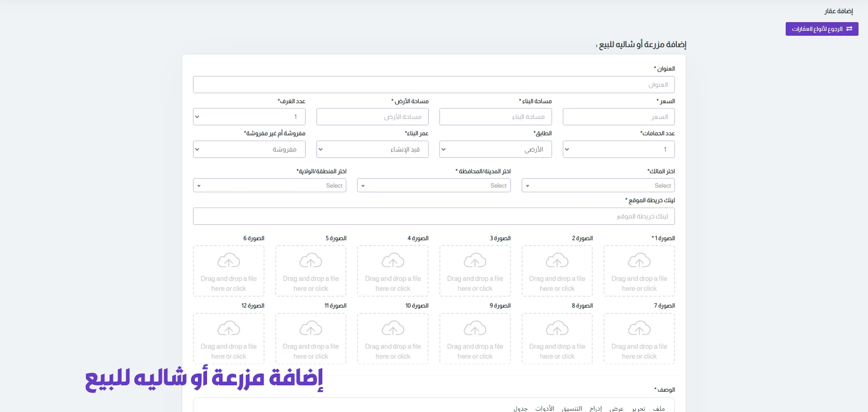Click the upload cloud icon for الصورة 9
This screenshot has height=412, width=868.
point(475,328)
